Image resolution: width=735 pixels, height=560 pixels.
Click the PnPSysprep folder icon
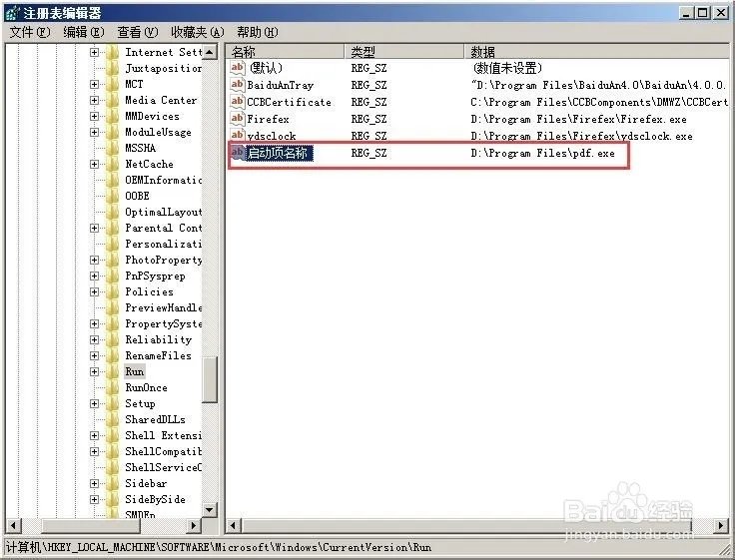point(113,276)
